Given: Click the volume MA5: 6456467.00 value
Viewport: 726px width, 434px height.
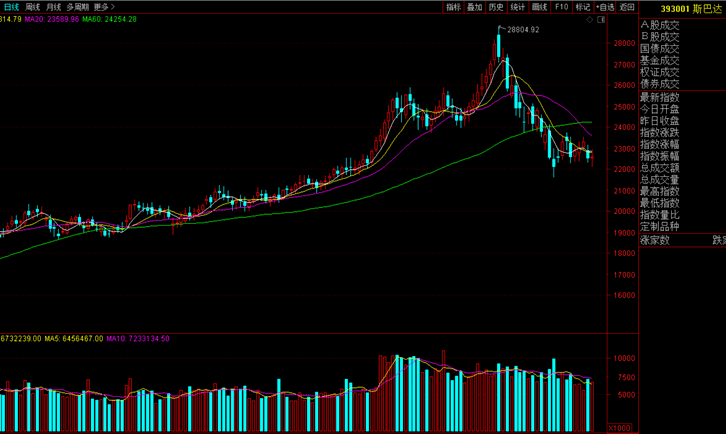Looking at the screenshot, I should 74,339.
